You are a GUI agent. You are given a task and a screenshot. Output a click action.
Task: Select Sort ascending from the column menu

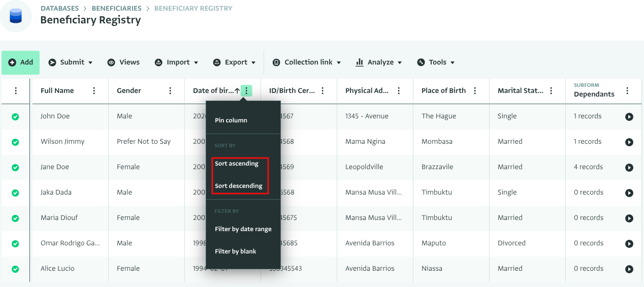pyautogui.click(x=237, y=164)
